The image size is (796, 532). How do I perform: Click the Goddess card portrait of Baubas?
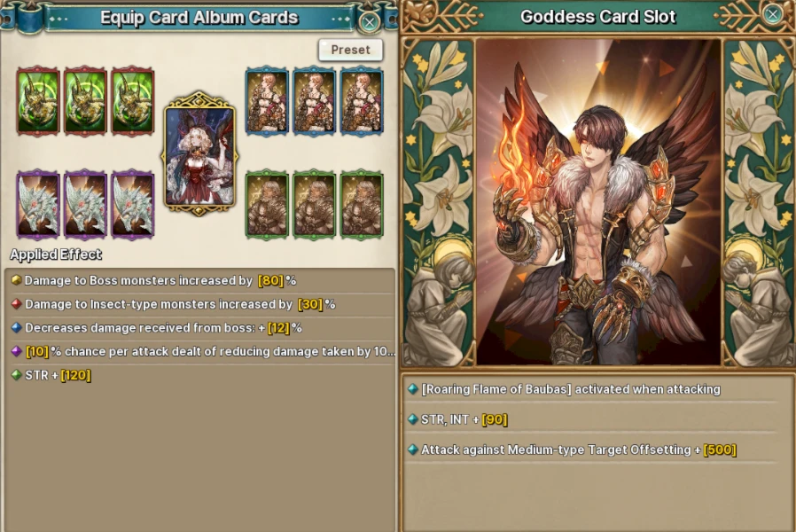[x=598, y=202]
